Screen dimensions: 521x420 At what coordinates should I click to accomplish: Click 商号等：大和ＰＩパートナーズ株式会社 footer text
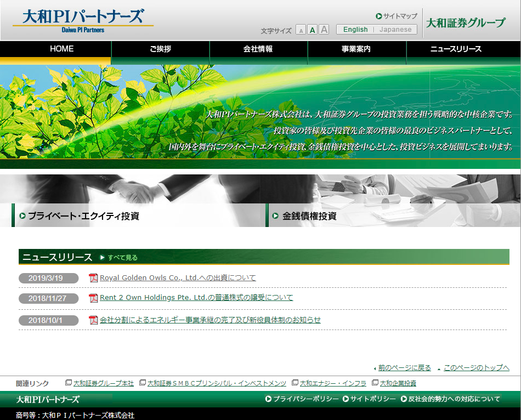pyautogui.click(x=75, y=416)
